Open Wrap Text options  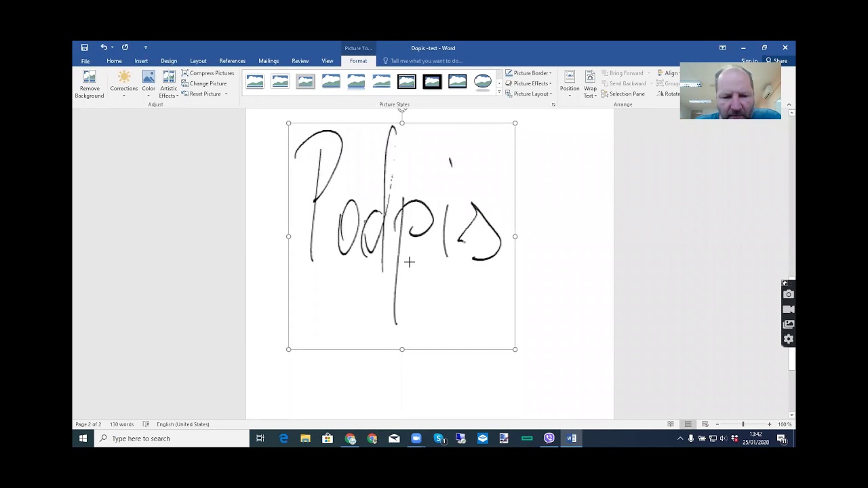click(x=590, y=85)
